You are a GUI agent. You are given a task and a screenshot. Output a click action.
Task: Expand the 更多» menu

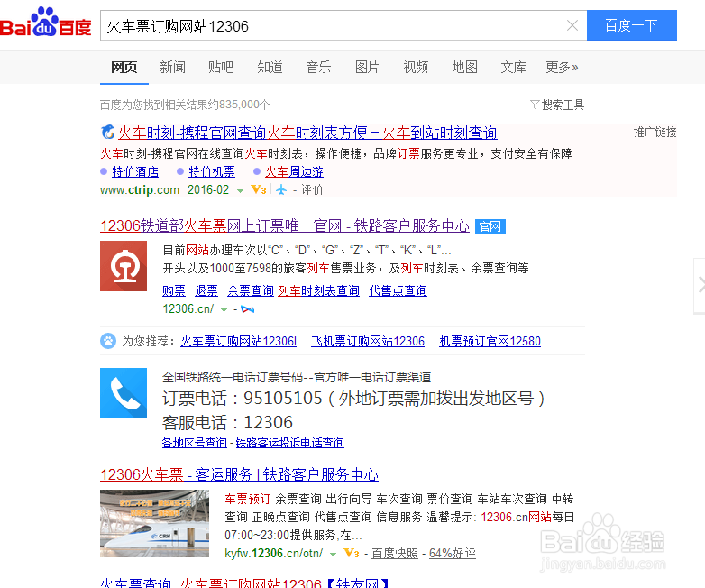[x=562, y=67]
